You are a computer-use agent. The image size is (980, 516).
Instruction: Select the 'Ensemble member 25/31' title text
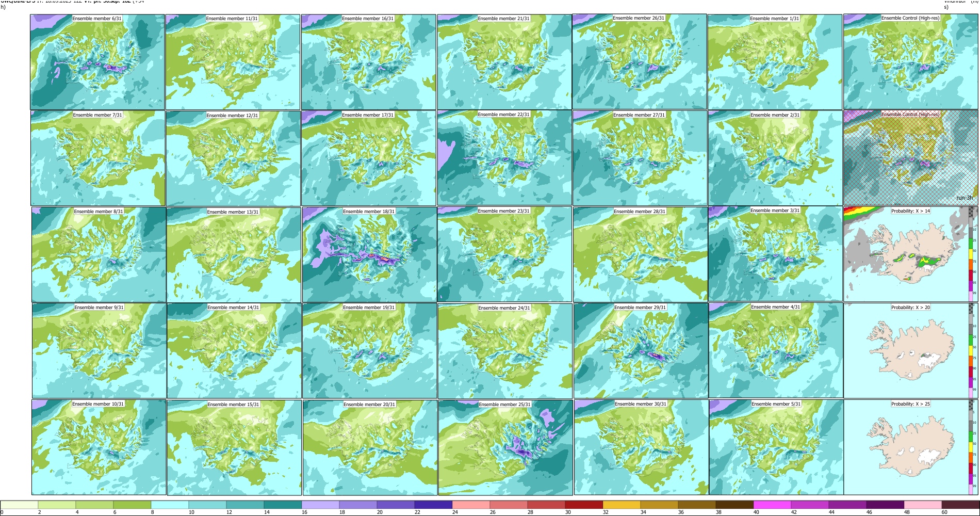pos(505,405)
